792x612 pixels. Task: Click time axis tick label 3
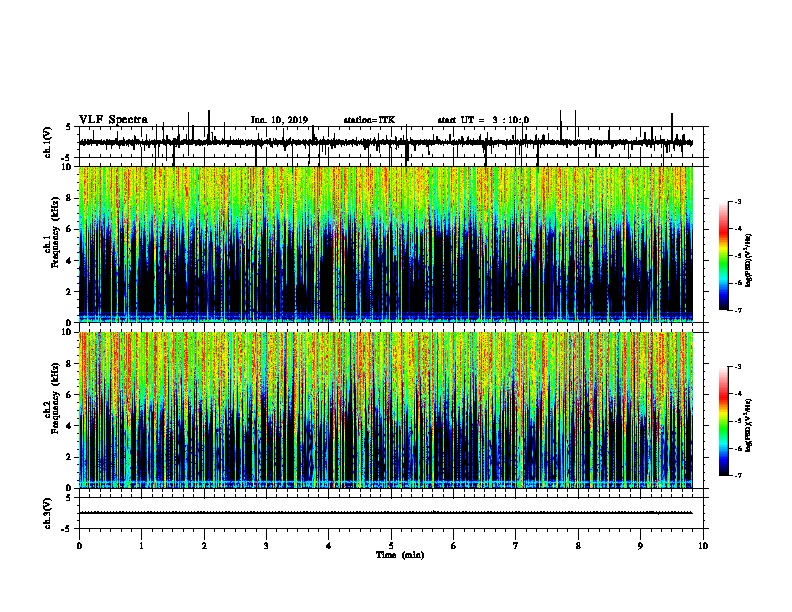tap(266, 546)
